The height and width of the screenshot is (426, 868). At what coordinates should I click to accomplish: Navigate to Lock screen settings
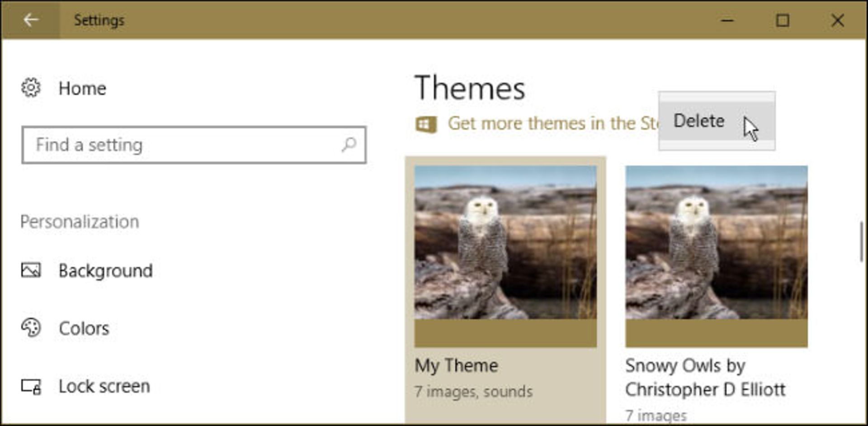tap(105, 386)
